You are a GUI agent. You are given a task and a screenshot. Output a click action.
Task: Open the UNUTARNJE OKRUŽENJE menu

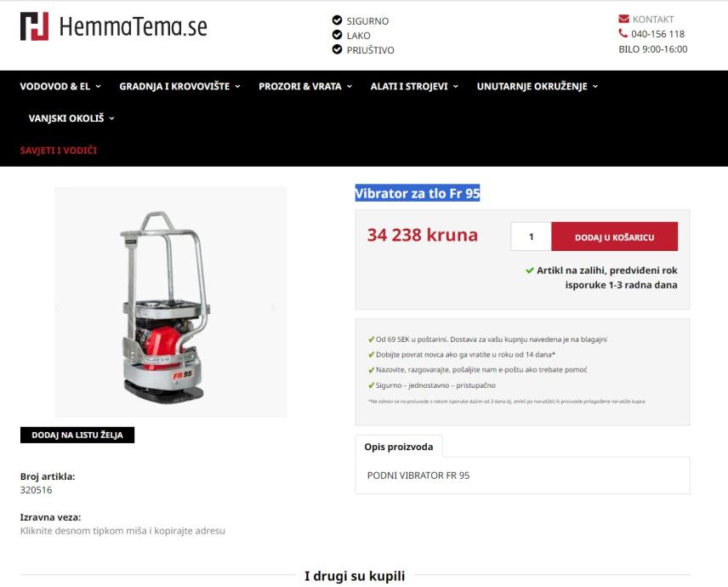click(537, 87)
